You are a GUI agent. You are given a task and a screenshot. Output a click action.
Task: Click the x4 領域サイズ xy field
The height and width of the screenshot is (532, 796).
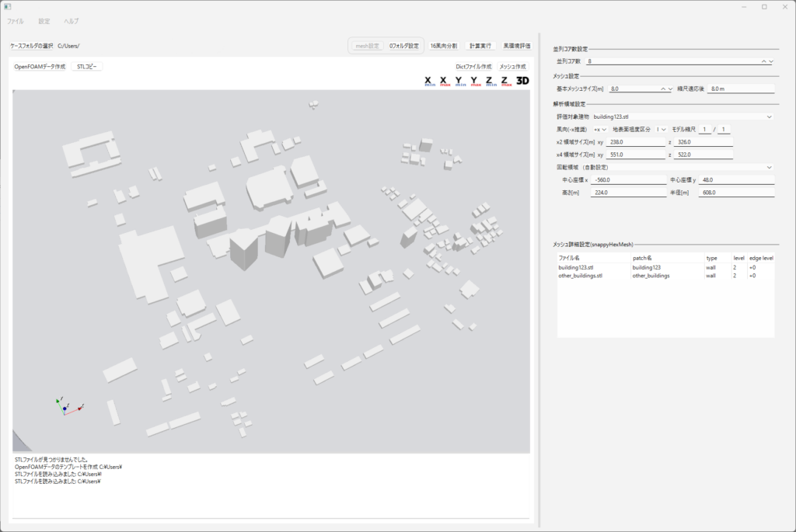pos(636,155)
